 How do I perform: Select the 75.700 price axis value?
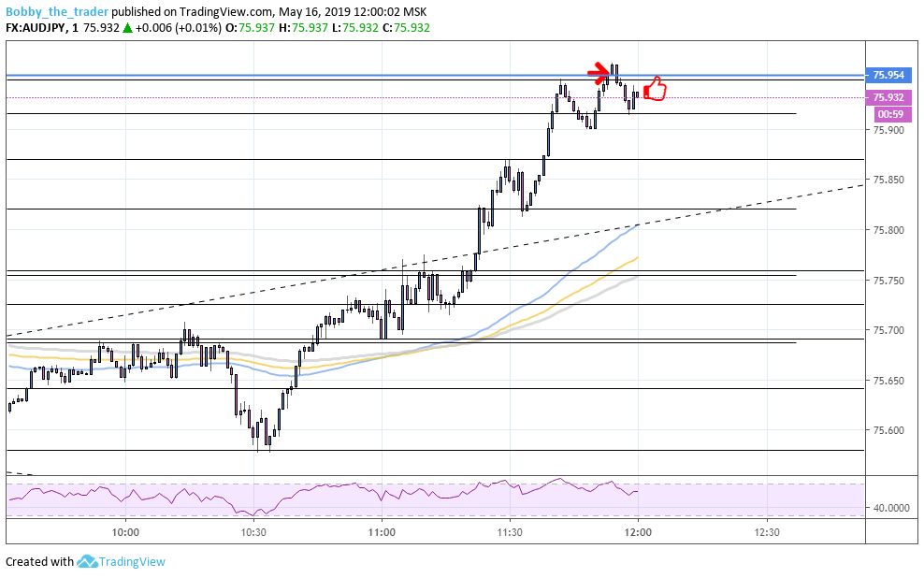click(x=888, y=330)
